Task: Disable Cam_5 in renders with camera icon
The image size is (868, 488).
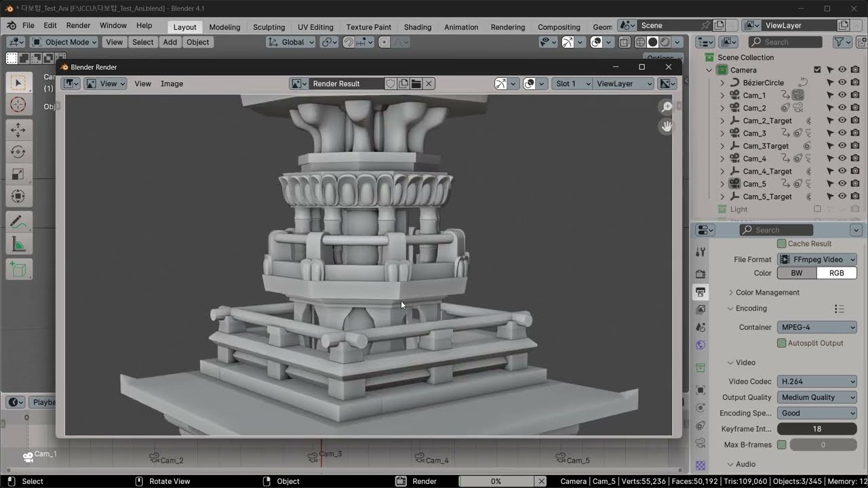Action: [854, 184]
